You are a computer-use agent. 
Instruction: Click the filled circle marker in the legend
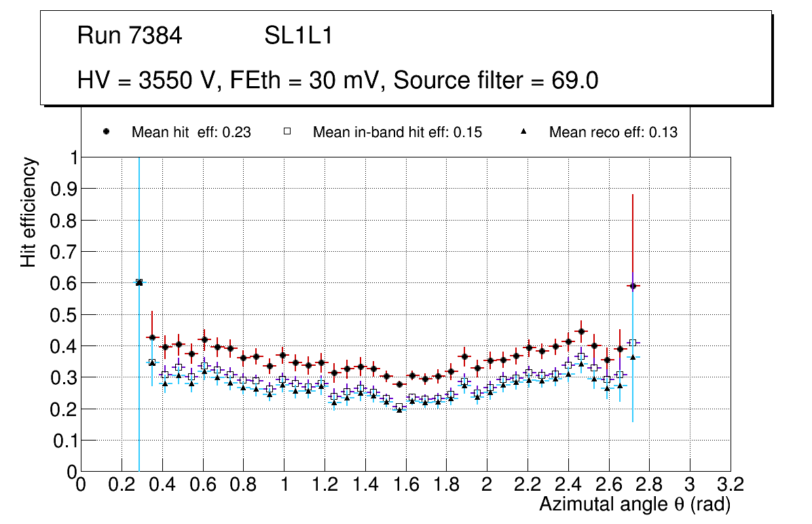click(x=106, y=132)
